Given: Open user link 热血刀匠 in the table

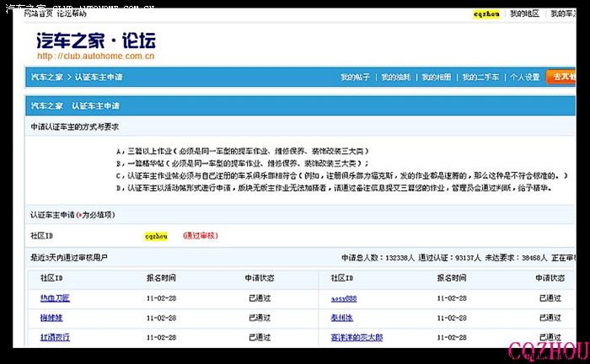Looking at the screenshot, I should [55, 298].
